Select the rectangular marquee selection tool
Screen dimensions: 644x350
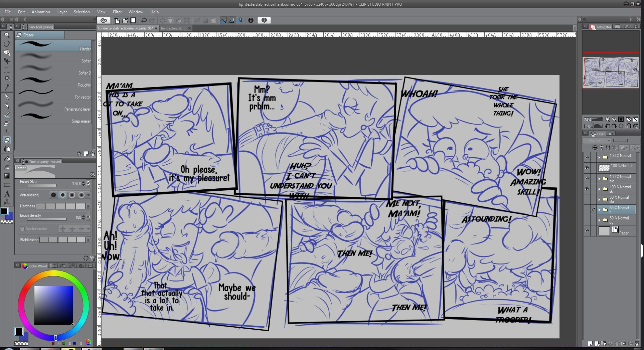pyautogui.click(x=7, y=70)
